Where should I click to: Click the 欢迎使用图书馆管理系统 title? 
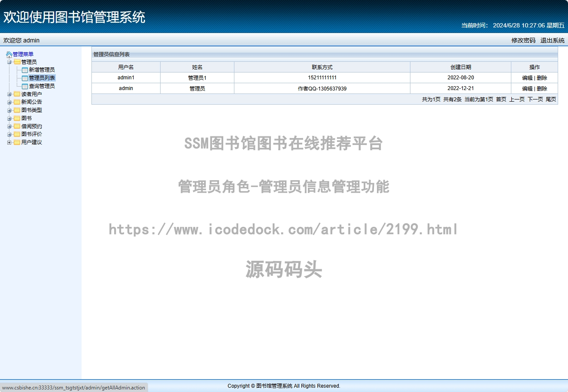click(x=74, y=17)
